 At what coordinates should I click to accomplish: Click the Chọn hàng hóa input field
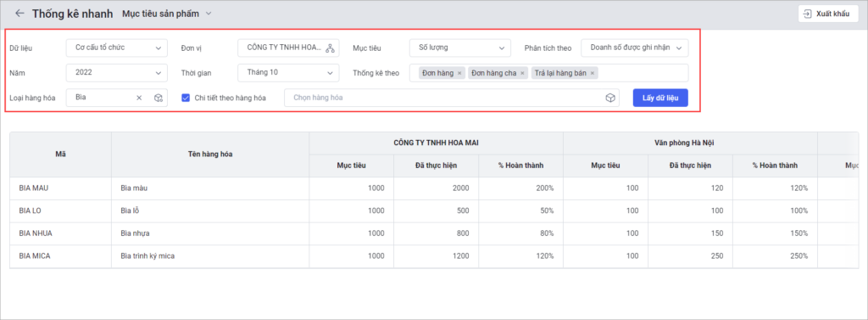click(x=451, y=98)
